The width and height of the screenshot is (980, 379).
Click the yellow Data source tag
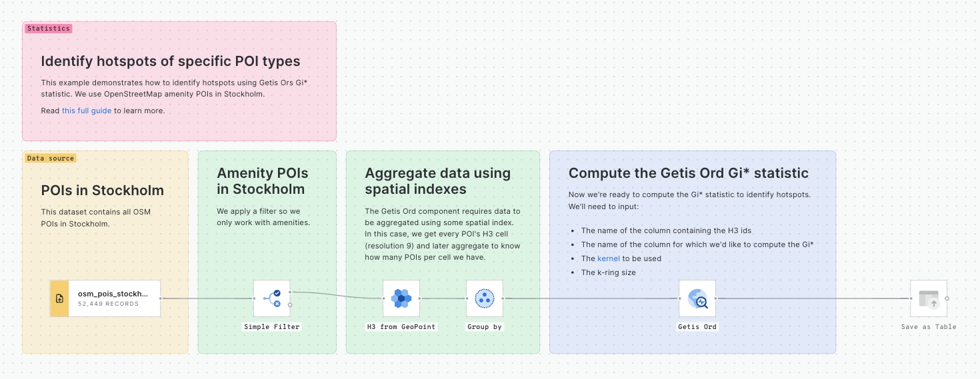tap(51, 159)
